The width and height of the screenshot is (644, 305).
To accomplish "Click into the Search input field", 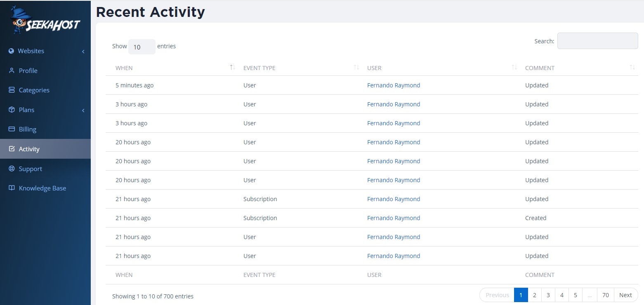I will click(597, 41).
